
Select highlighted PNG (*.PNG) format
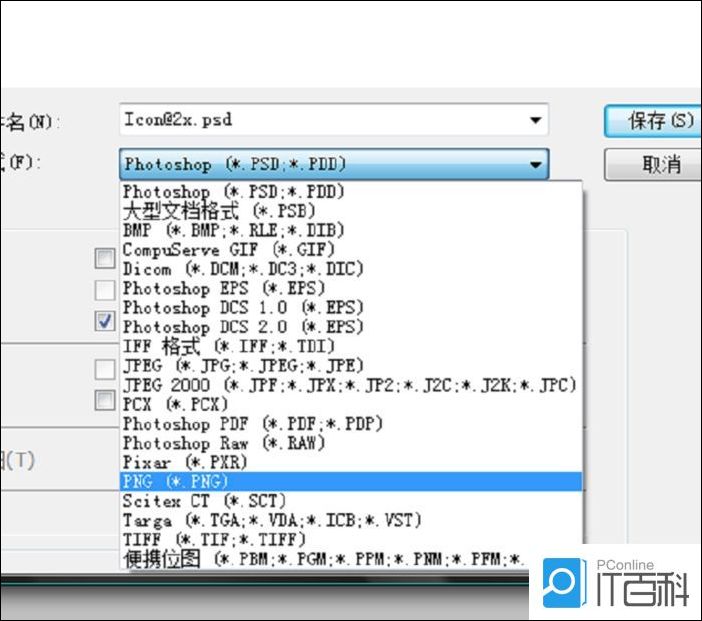pyautogui.click(x=351, y=481)
